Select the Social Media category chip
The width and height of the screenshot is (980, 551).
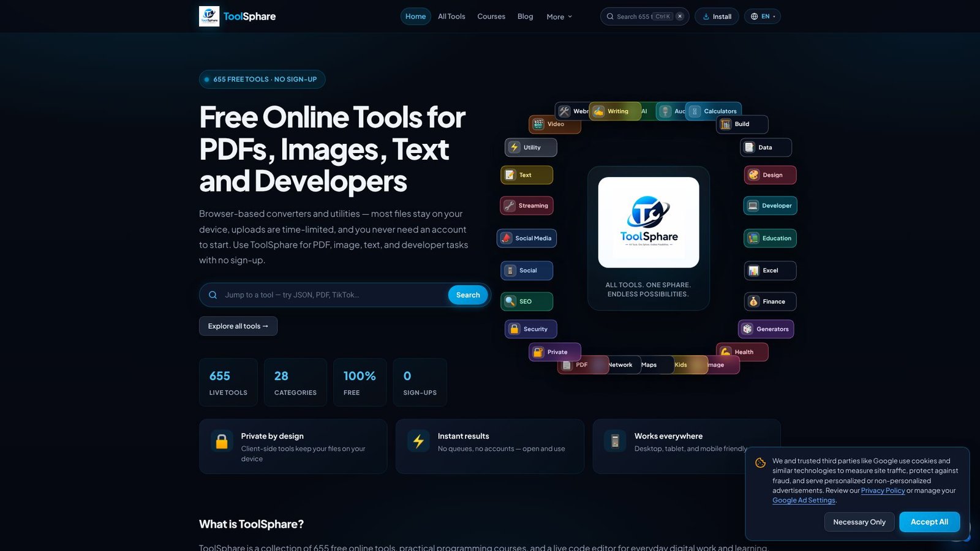point(527,238)
